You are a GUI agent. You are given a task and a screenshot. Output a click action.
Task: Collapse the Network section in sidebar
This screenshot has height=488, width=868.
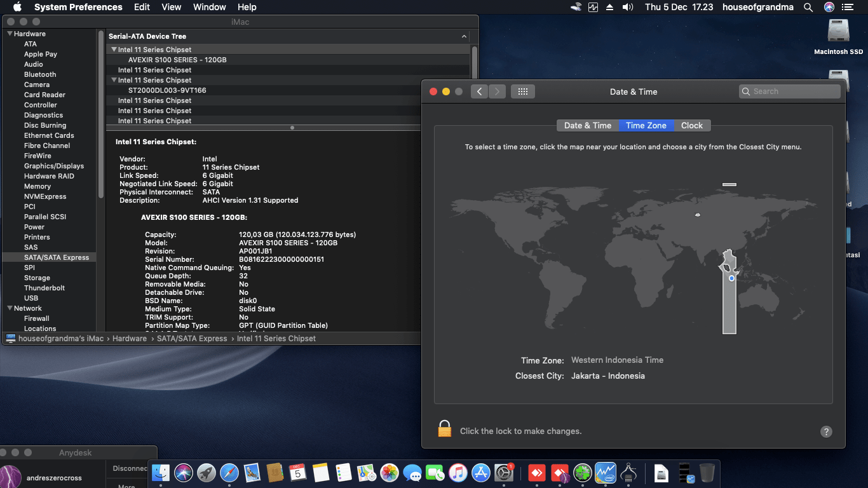pyautogui.click(x=10, y=308)
